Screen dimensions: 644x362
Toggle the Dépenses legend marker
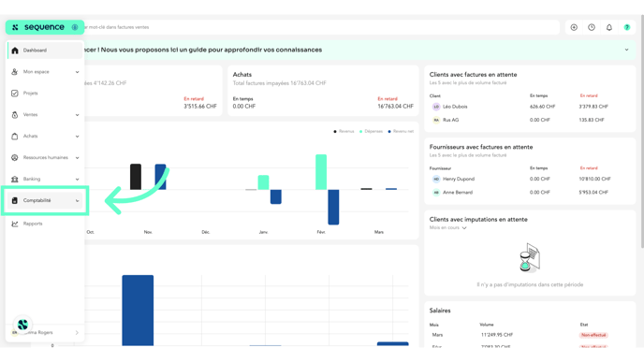click(x=361, y=131)
